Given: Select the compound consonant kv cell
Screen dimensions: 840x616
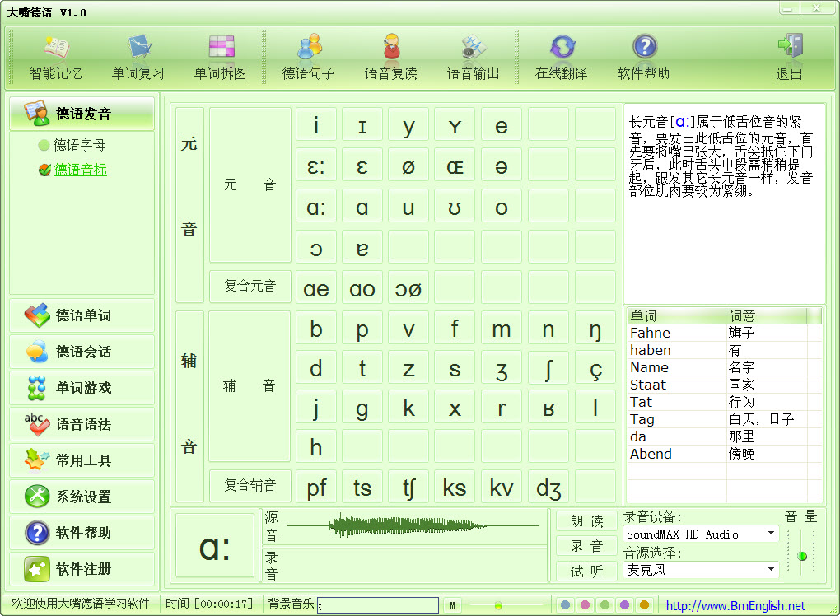Looking at the screenshot, I should point(502,488).
